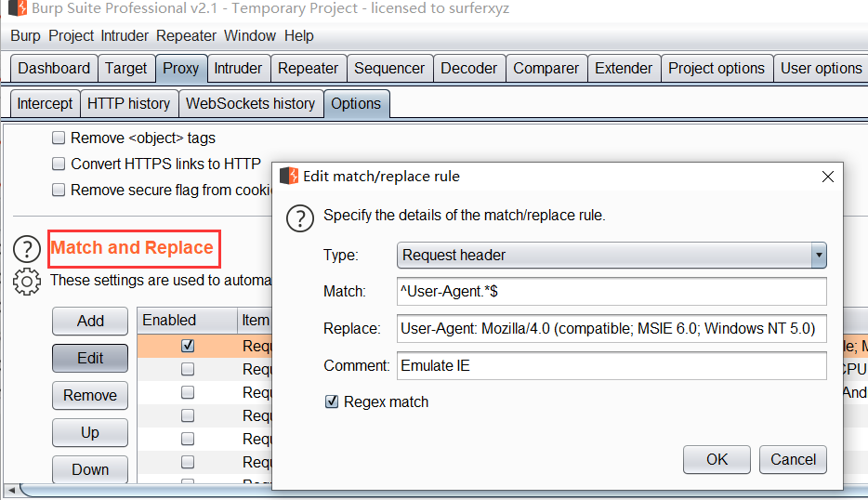Click Burp logo in Edit rule dialog

coord(288,176)
